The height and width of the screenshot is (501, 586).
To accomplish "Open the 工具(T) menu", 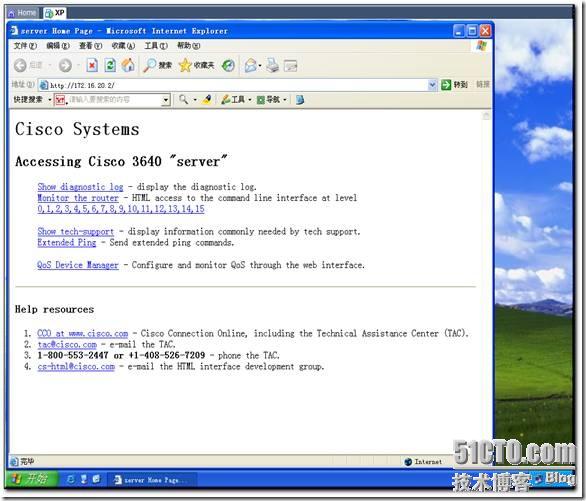I will (x=156, y=46).
